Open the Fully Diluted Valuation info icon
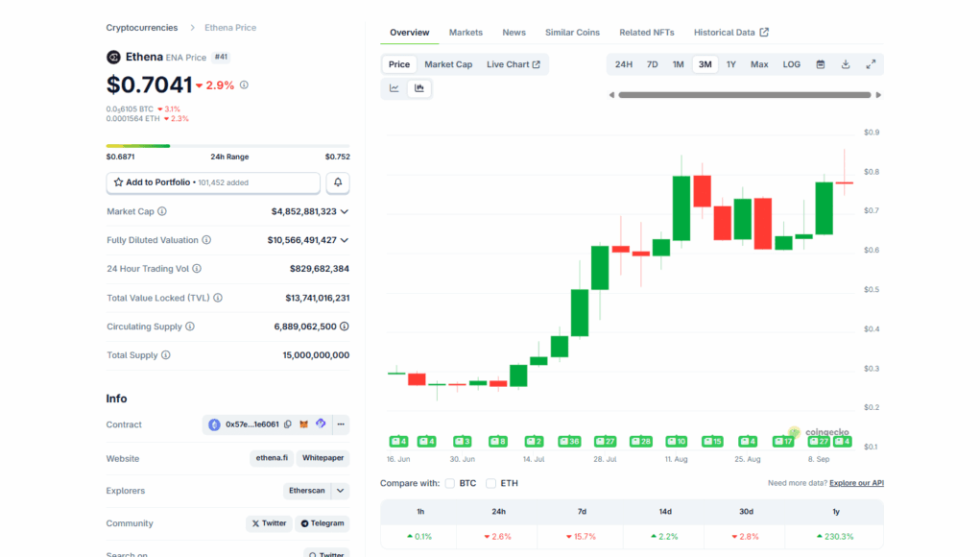The width and height of the screenshot is (980, 557). 206,240
